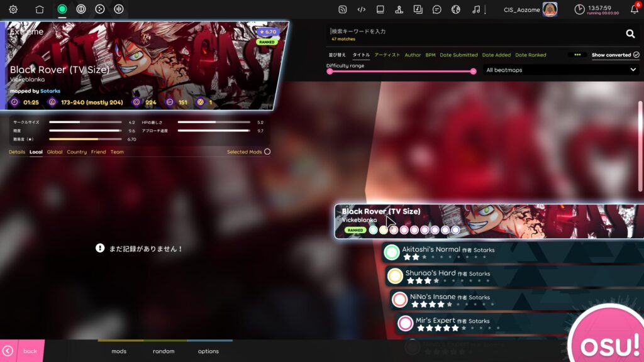Click the spinner count icon beside 1
Viewport: 644px width, 362px height.
[201, 102]
